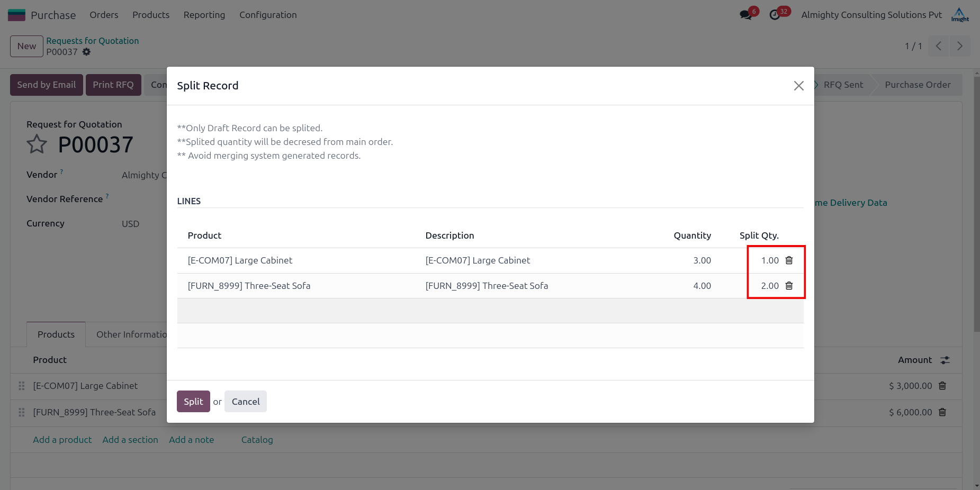The image size is (980, 490).
Task: Click the gear icon beside P00037
Action: tap(86, 52)
